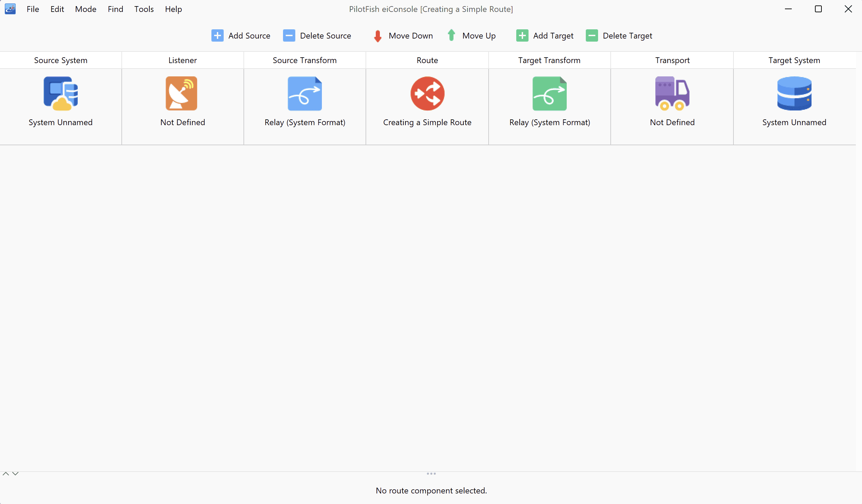This screenshot has height=504, width=862.
Task: Click 'Not Defined' under the Listener
Action: point(183,122)
